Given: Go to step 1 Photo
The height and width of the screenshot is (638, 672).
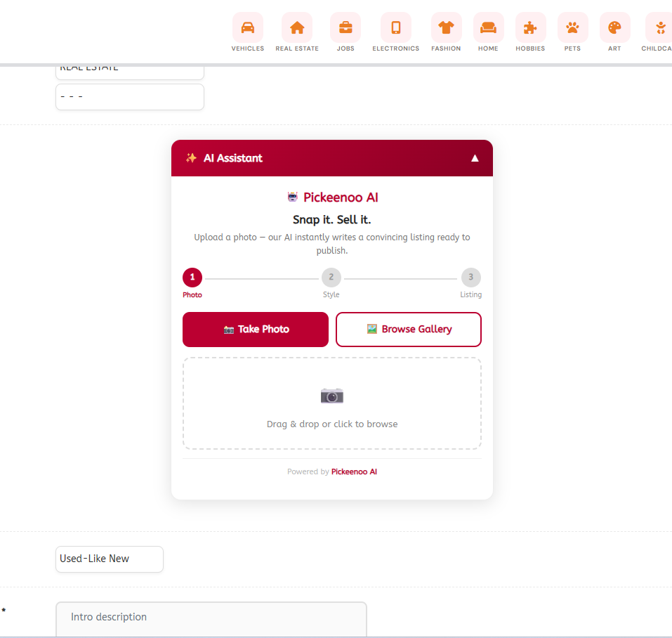Looking at the screenshot, I should (192, 278).
